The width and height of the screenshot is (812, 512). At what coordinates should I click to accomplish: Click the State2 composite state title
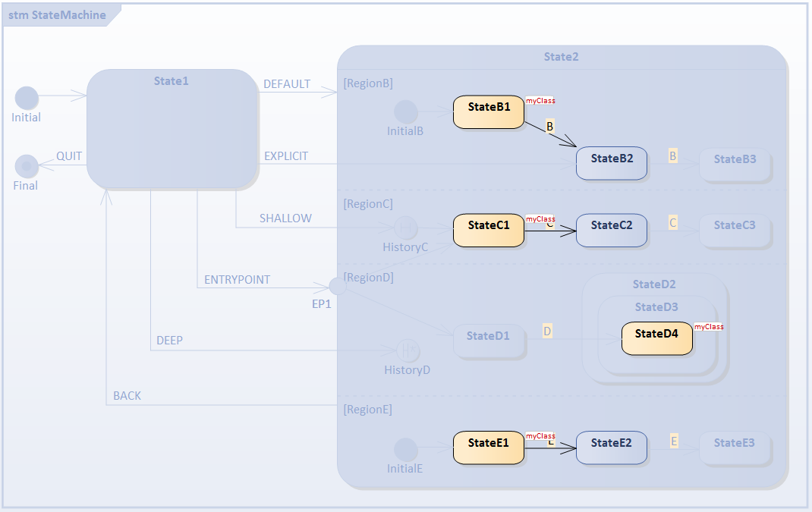tap(562, 57)
